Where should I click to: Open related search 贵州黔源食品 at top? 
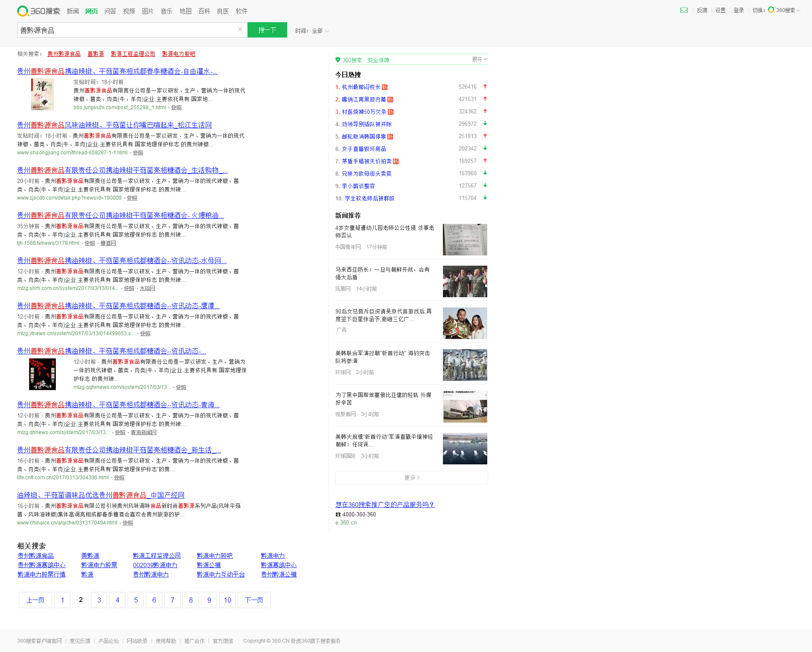pos(64,54)
